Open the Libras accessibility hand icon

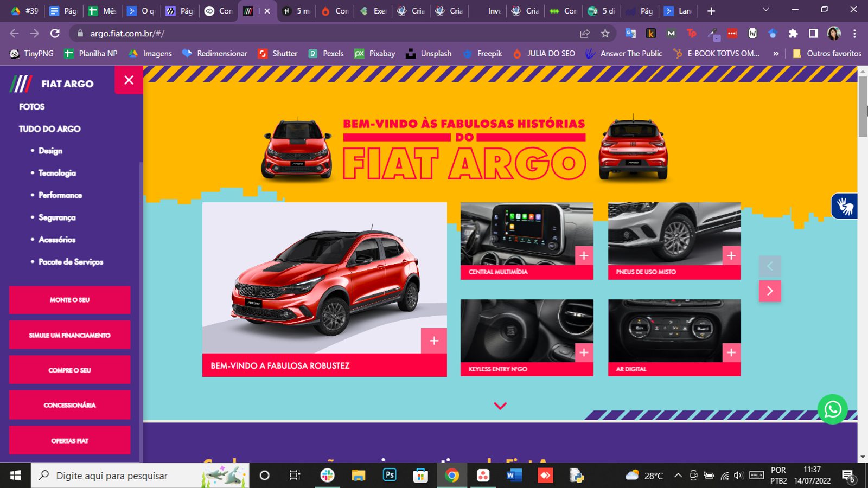844,206
